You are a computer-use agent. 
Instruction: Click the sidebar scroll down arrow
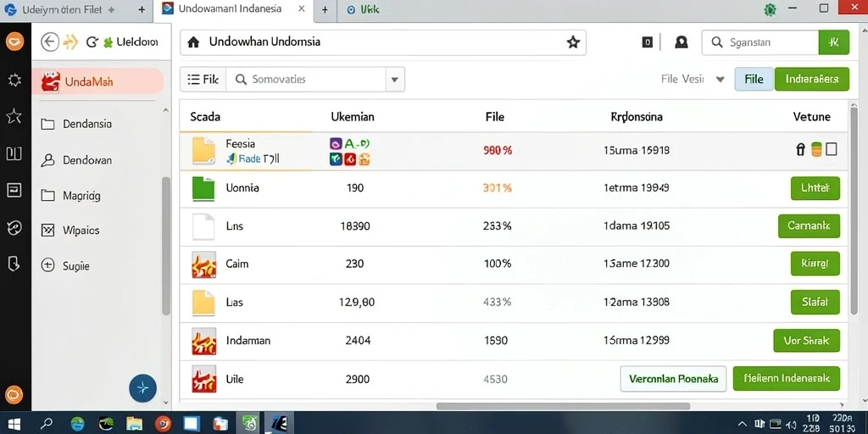(165, 403)
